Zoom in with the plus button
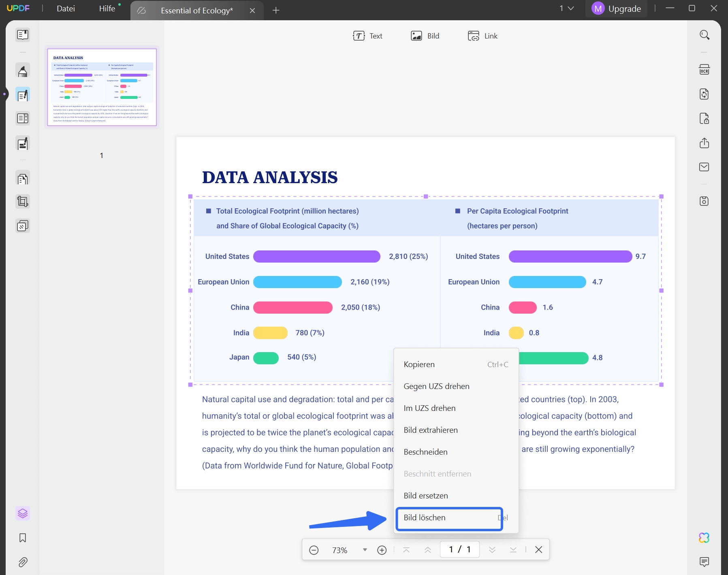The height and width of the screenshot is (575, 728). pyautogui.click(x=382, y=550)
